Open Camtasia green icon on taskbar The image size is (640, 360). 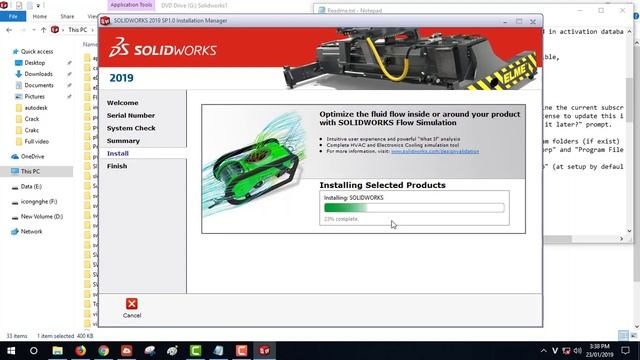click(196, 351)
